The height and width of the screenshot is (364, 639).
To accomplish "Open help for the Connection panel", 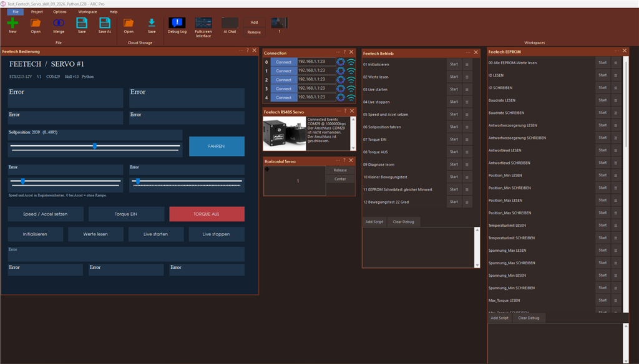I will point(344,52).
